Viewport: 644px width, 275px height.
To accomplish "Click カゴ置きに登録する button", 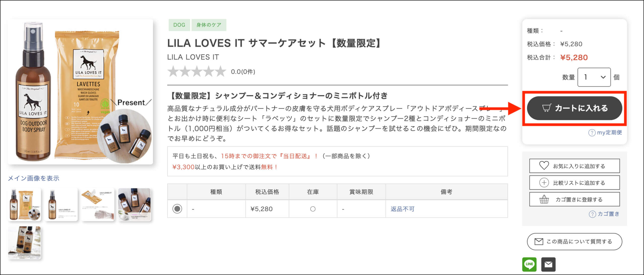I will (575, 199).
